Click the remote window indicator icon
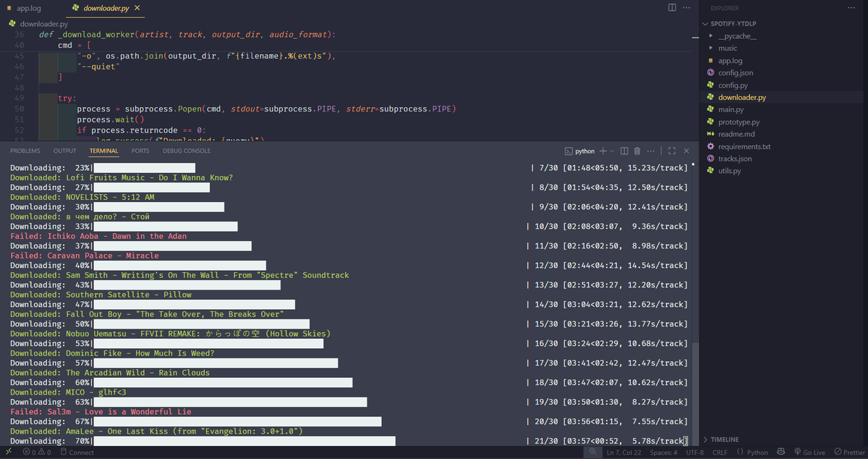This screenshot has height=459, width=868. (x=9, y=452)
